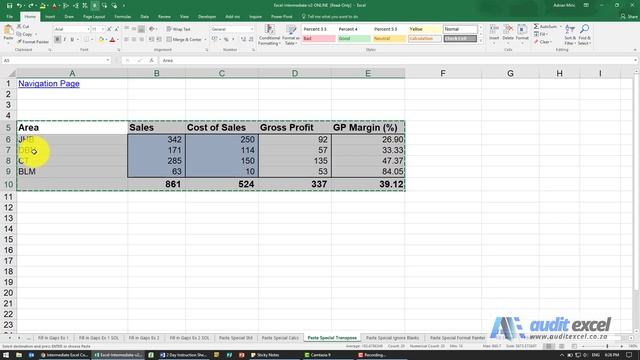
Task: Click the Undo arrow in Quick Access Toolbar
Action: [x=19, y=5]
